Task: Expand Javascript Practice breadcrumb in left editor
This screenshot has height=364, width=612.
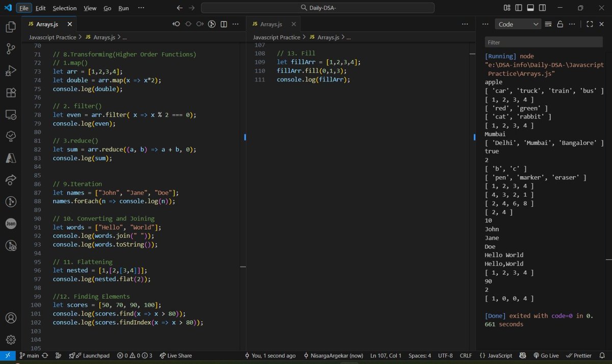Action: click(53, 37)
